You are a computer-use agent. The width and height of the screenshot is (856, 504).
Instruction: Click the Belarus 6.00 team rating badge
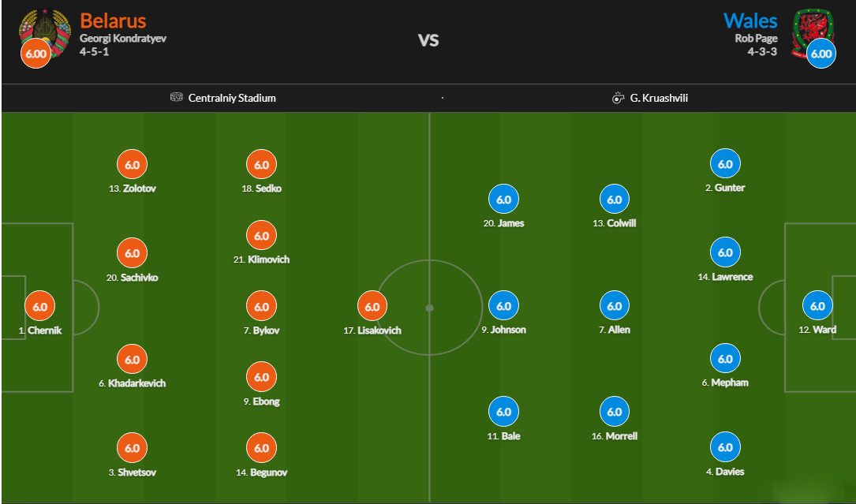36,54
